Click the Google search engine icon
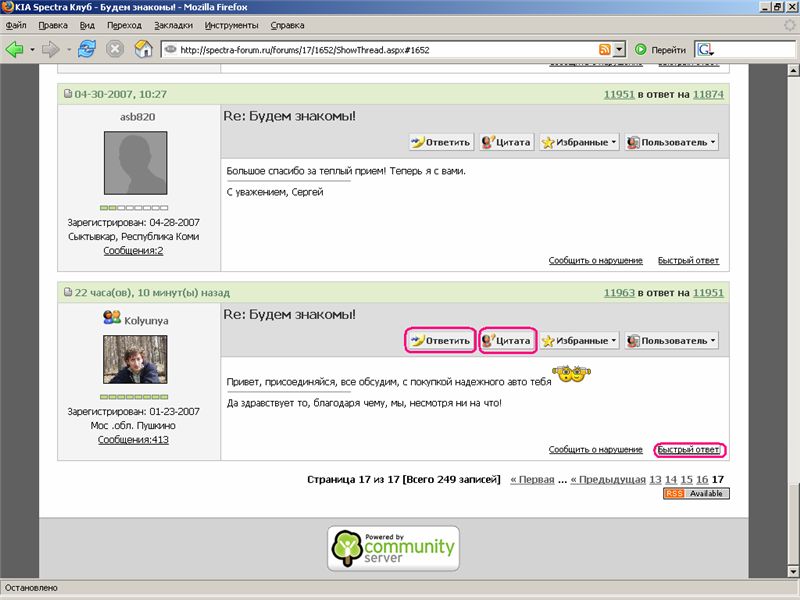This screenshot has width=800, height=600. 706,49
